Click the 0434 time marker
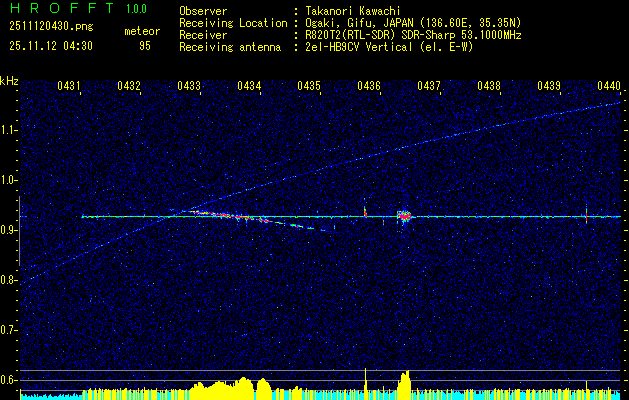The image size is (629, 400). [249, 85]
